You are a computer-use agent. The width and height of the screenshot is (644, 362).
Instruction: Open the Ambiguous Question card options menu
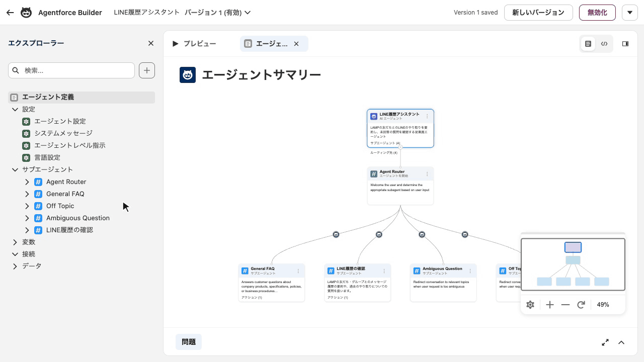pyautogui.click(x=470, y=271)
